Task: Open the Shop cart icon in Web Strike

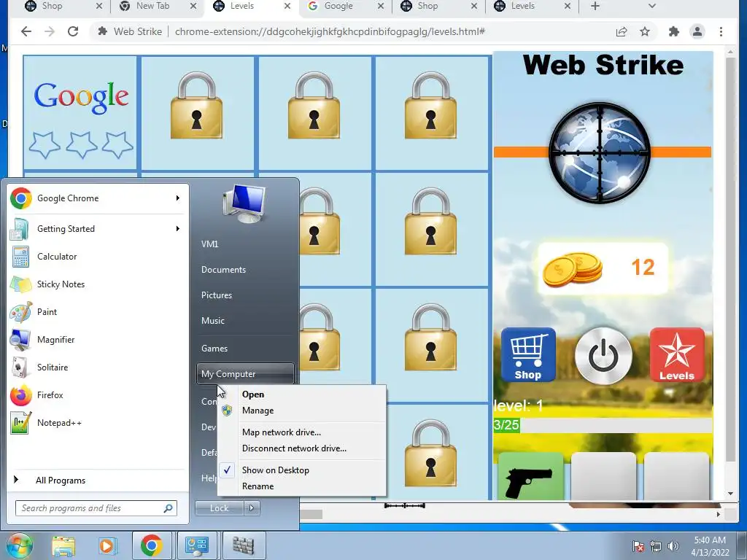Action: 528,355
